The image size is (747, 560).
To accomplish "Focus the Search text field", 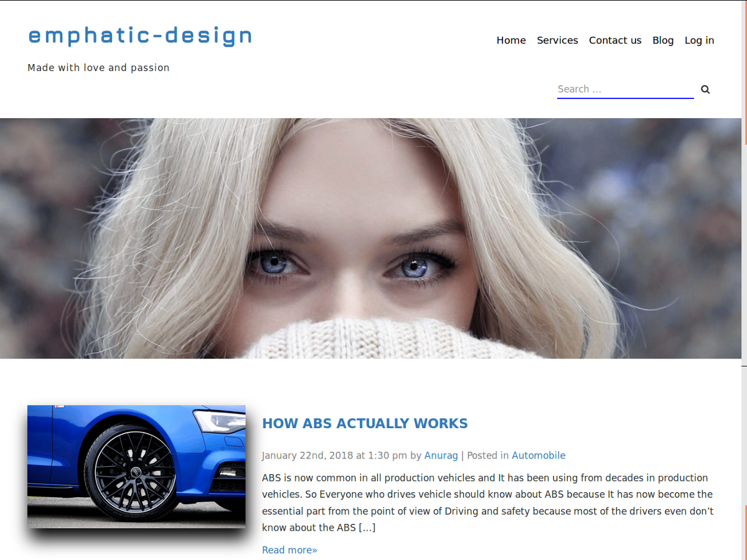I will (624, 89).
